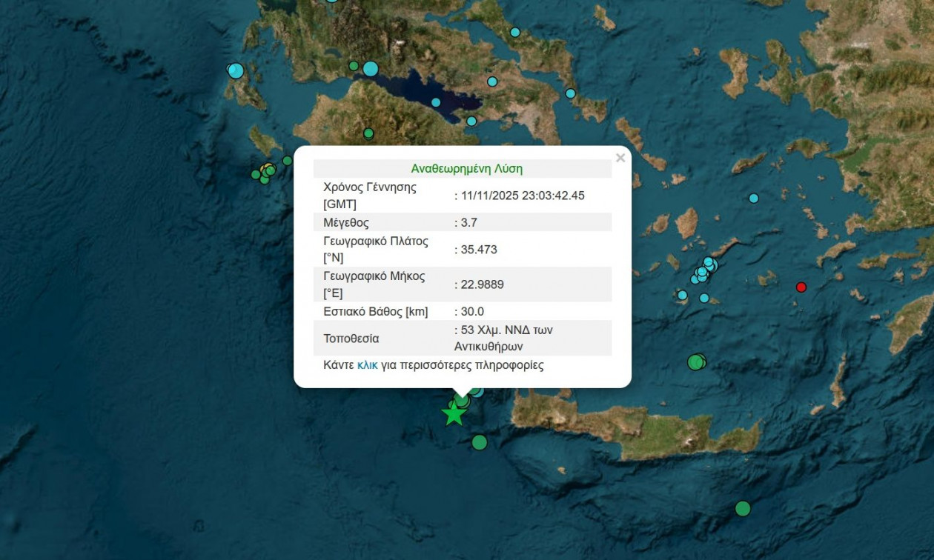Click the location text '53 Χλμ. ΝΝΔ των Αντικυθήρων'
This screenshot has width=934, height=560.
[503, 338]
